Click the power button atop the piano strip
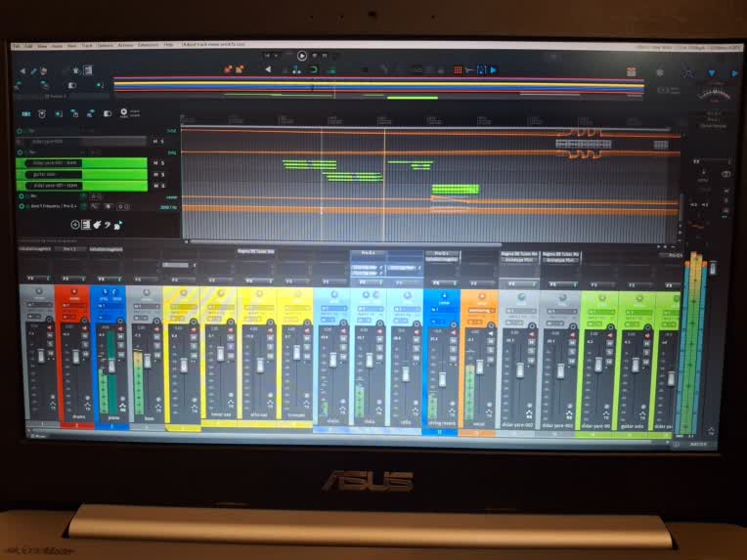Viewport: 747px width, 560px height. (x=106, y=291)
